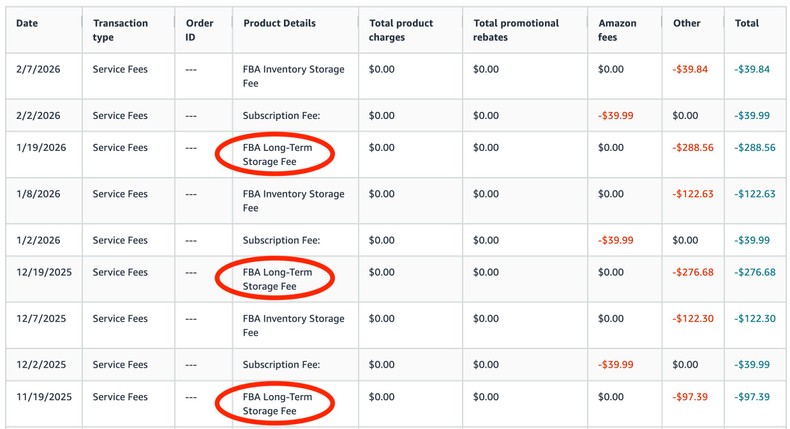790x429 pixels.
Task: Click the Total promotional rebates header
Action: pos(514,30)
